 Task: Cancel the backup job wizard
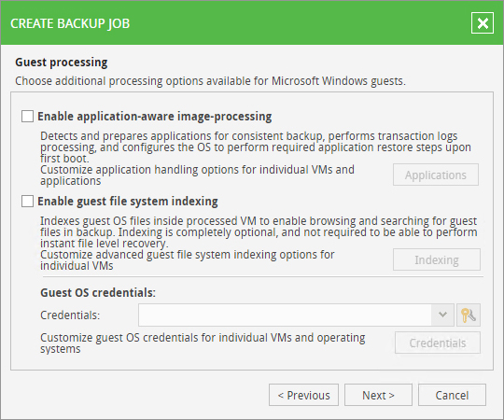coord(452,395)
